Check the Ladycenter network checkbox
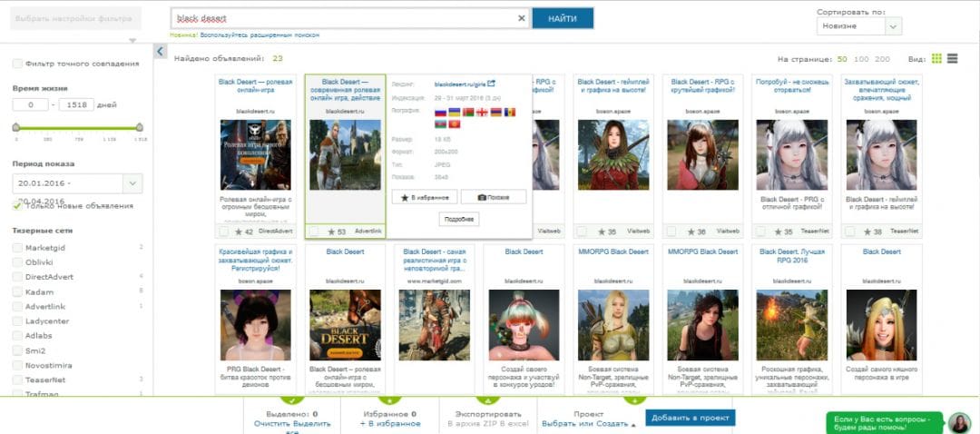980x434 pixels. [x=17, y=321]
